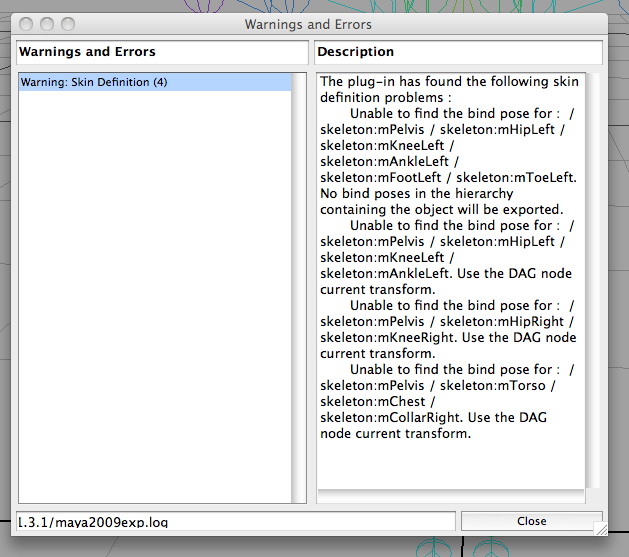Click the 'skeleton:mHipRight' text in the description
Image resolution: width=629 pixels, height=557 pixels.
[x=502, y=321]
